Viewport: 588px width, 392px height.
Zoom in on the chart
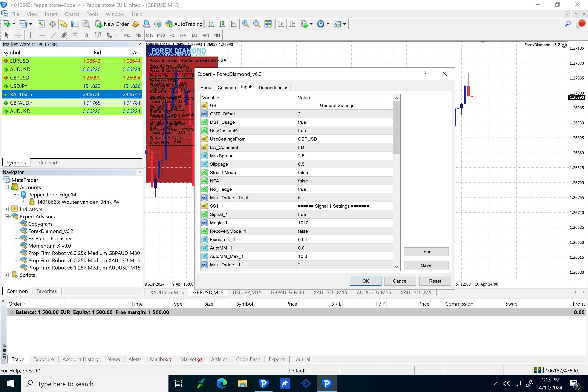coord(245,24)
